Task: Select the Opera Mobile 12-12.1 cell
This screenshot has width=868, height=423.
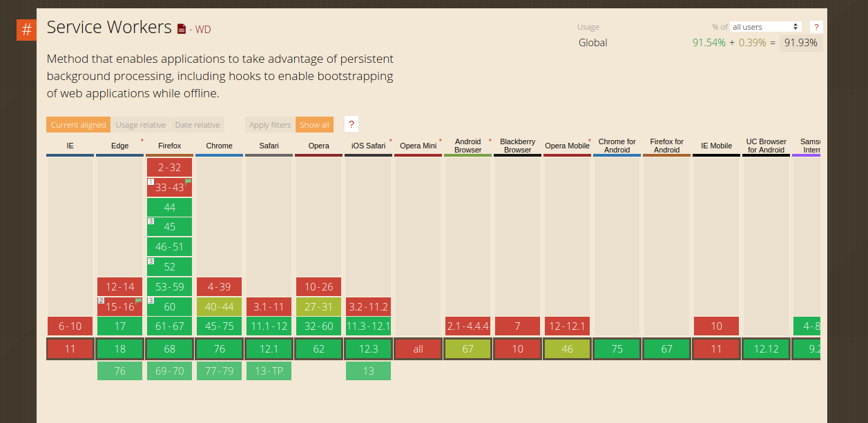Action: tap(567, 326)
